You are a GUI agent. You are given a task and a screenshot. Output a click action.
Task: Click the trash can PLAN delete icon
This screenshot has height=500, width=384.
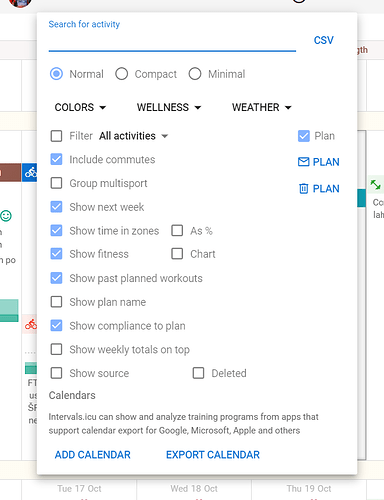click(303, 189)
